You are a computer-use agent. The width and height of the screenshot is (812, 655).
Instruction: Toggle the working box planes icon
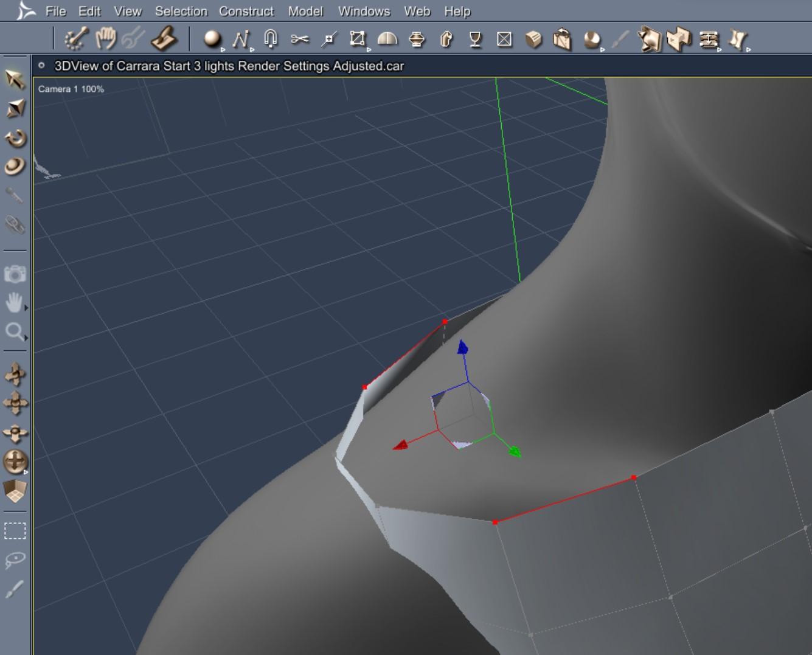click(15, 491)
